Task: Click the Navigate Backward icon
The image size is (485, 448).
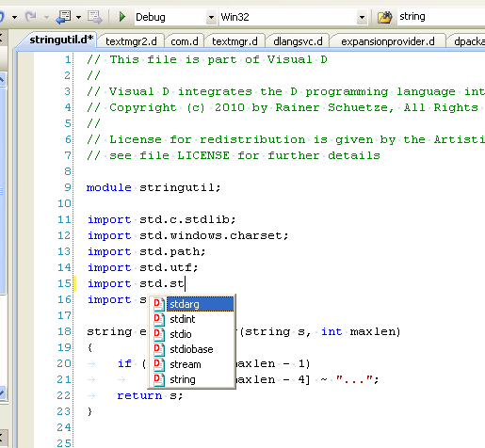Action: coord(64,17)
